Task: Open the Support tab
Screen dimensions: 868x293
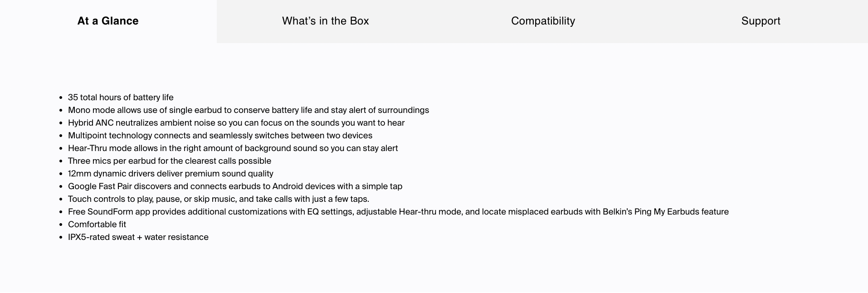Action: coord(761,21)
